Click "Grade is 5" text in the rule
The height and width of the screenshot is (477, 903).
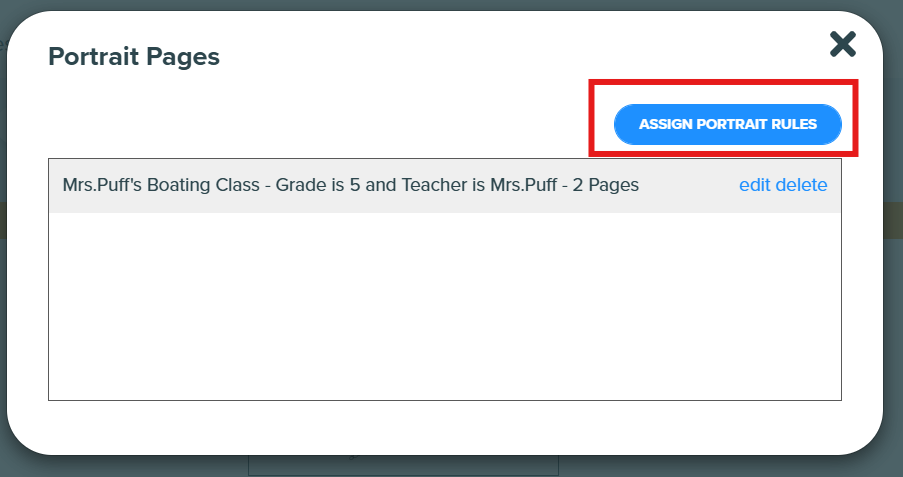(x=318, y=185)
